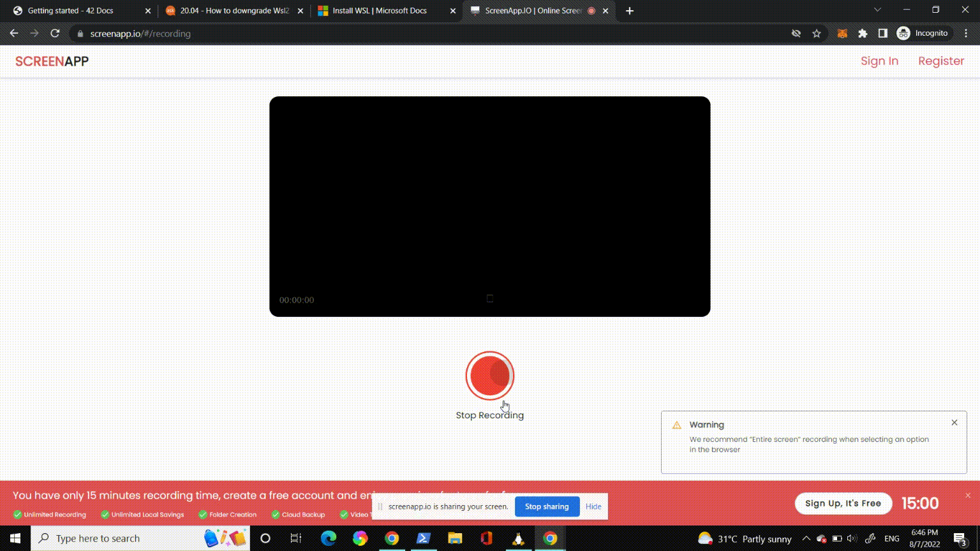
Task: Click ENG language indicator
Action: point(892,539)
